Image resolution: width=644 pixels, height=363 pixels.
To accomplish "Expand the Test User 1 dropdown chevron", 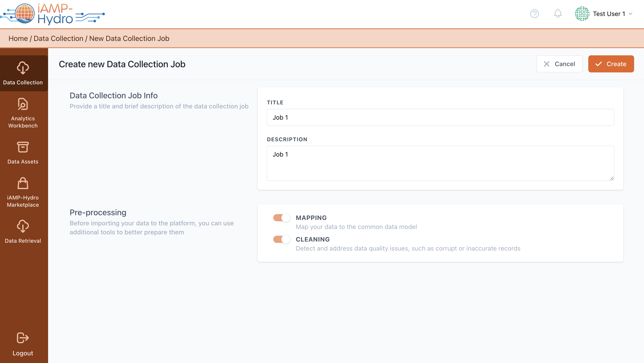I will click(x=631, y=14).
